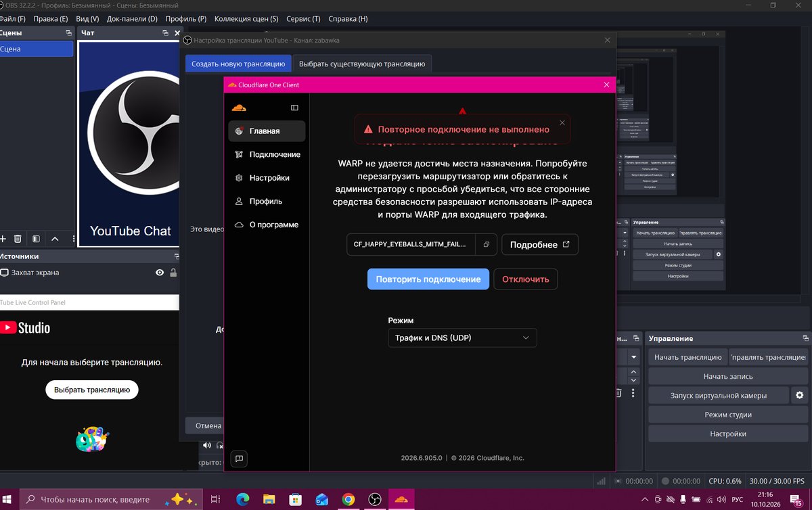Click the Cloudflare cloud logo in the sidebar
Viewport: 812px width, 510px height.
tap(238, 108)
